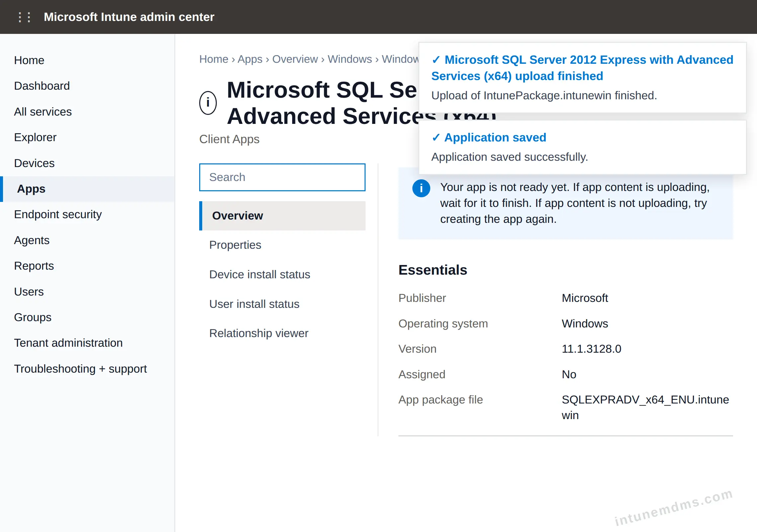The height and width of the screenshot is (532, 757).
Task: Click the Assigned label
Action: coord(422,375)
